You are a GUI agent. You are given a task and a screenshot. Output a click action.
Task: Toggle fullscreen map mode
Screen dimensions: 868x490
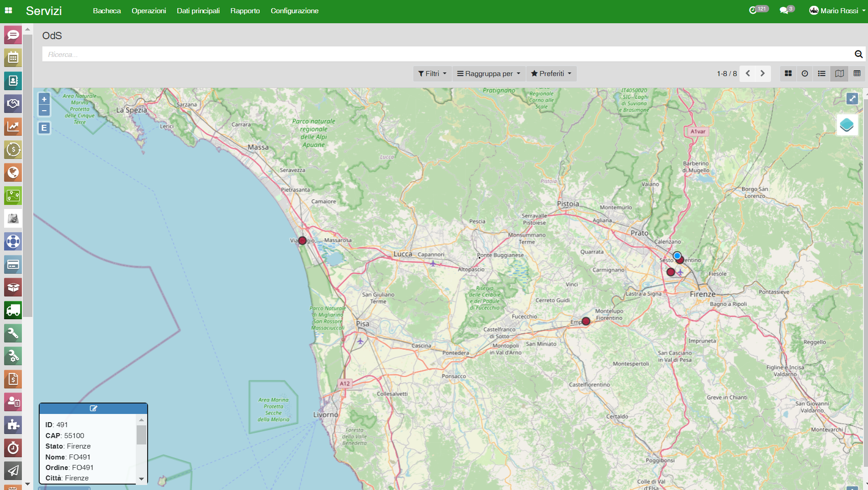click(852, 98)
